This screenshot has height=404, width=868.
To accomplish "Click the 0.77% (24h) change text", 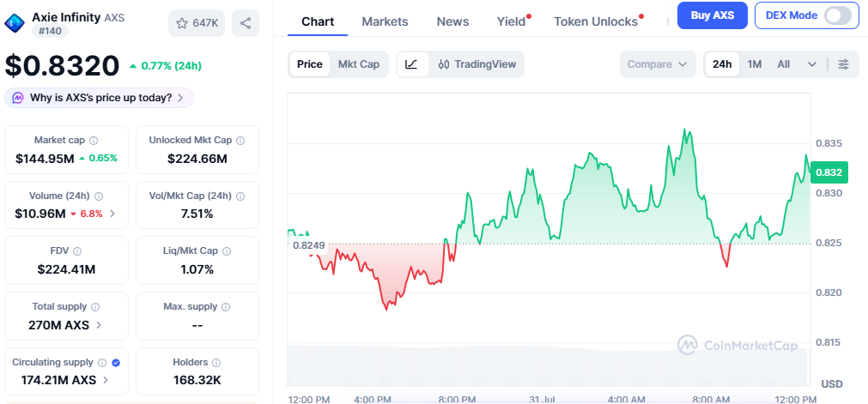I will point(171,66).
